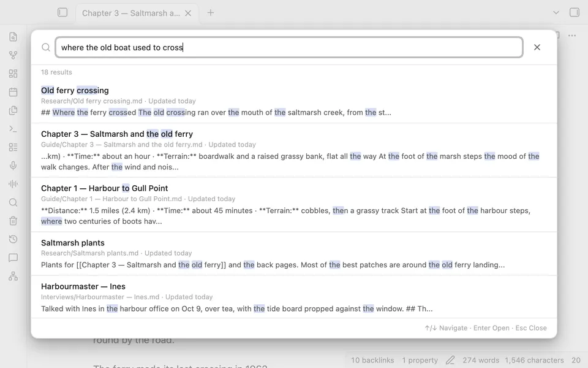Click the checklist icon in left ribbon
Viewport: 588px width, 368px height.
point(13,147)
